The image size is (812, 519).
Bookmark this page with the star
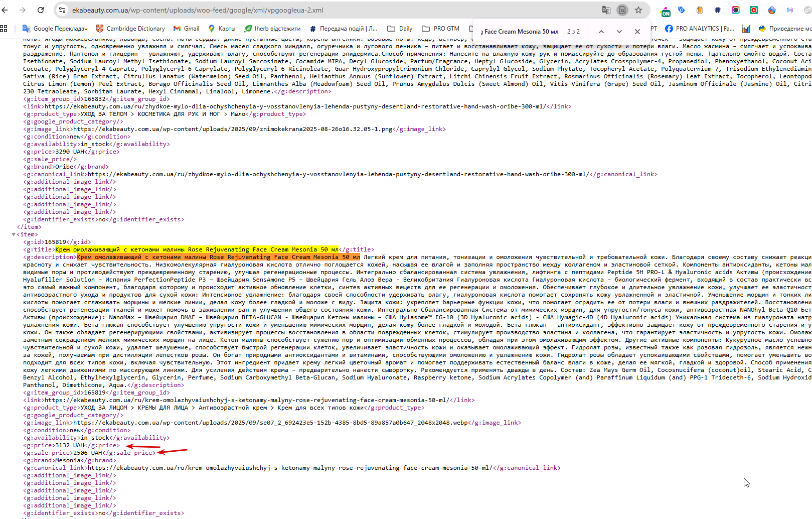[x=638, y=10]
